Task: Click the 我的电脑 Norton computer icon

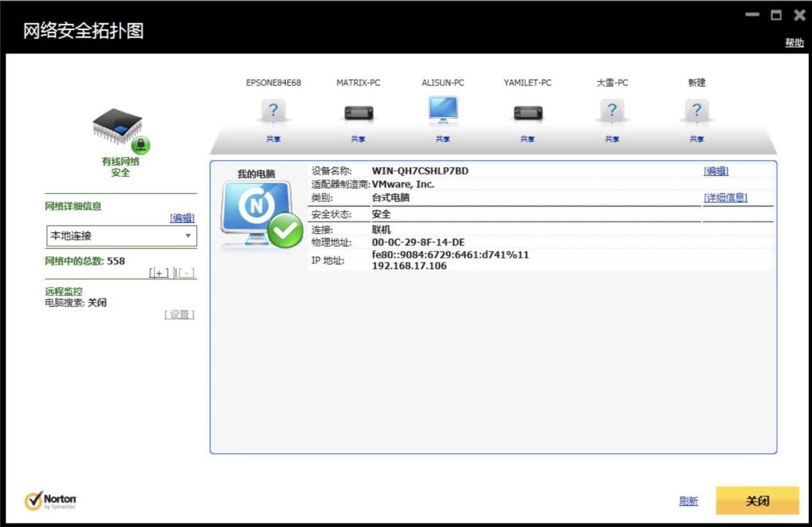Action: [x=261, y=215]
